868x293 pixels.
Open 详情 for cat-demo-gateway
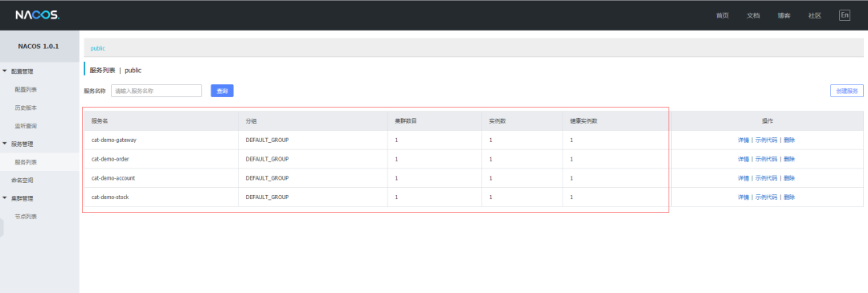(x=743, y=140)
